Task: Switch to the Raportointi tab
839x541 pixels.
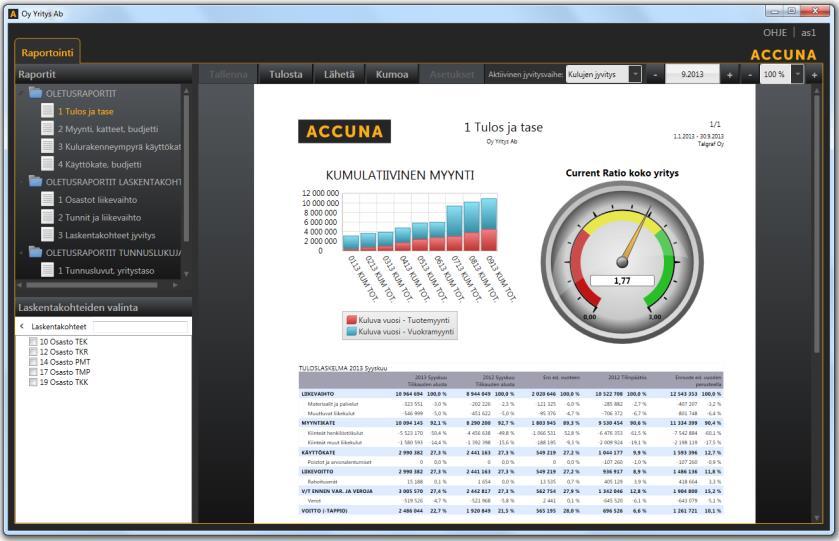Action: click(48, 52)
